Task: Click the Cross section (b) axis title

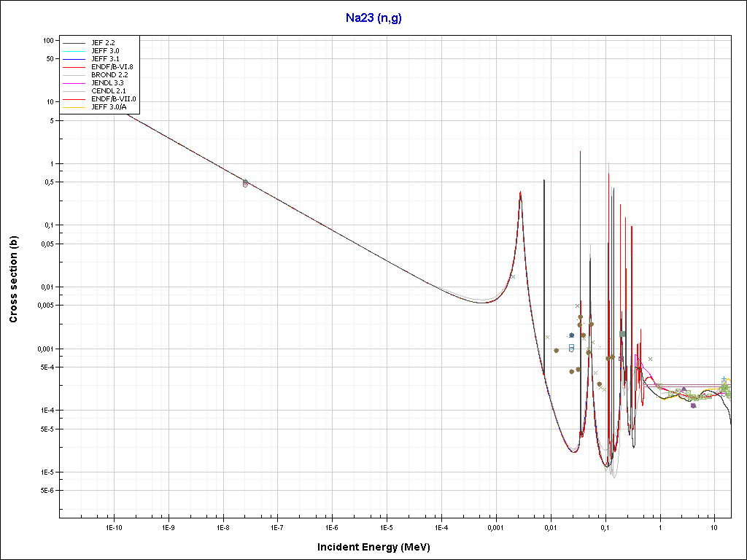Action: pyautogui.click(x=13, y=276)
